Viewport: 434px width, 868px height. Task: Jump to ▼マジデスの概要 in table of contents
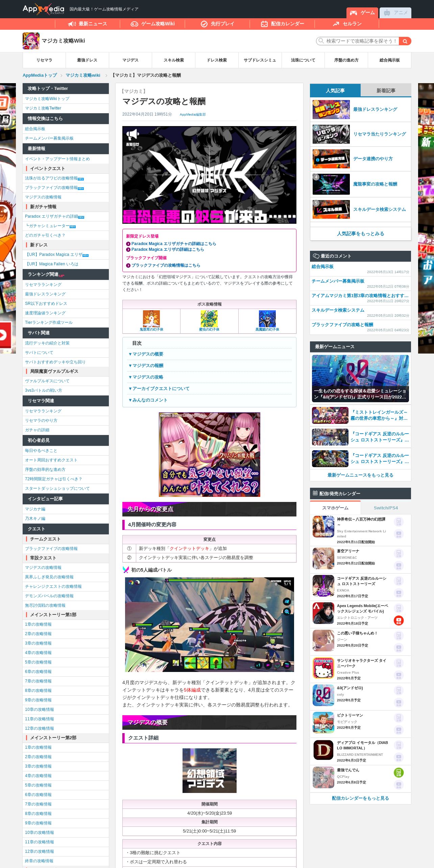tap(146, 354)
